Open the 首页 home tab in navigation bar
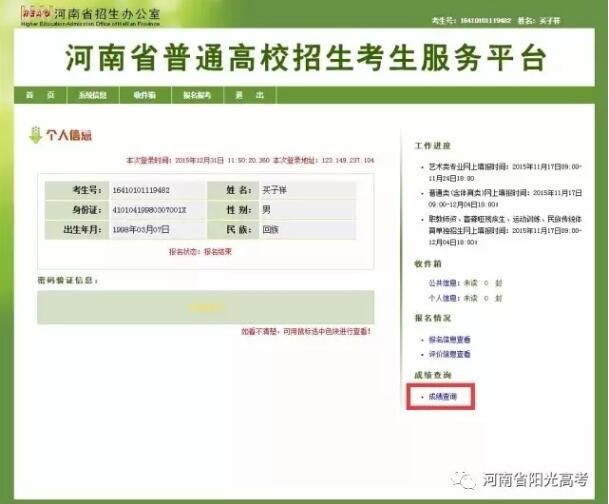Image resolution: width=609 pixels, height=504 pixels. pyautogui.click(x=40, y=95)
